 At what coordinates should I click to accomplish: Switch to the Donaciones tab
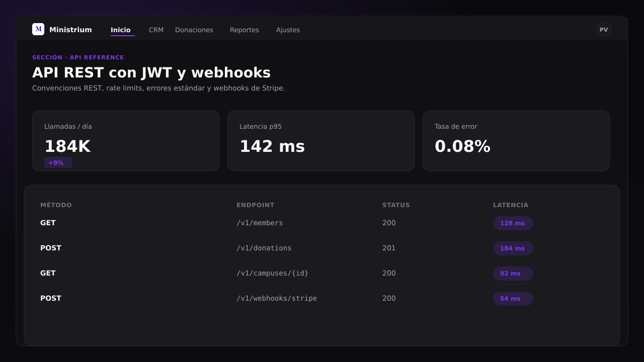194,30
